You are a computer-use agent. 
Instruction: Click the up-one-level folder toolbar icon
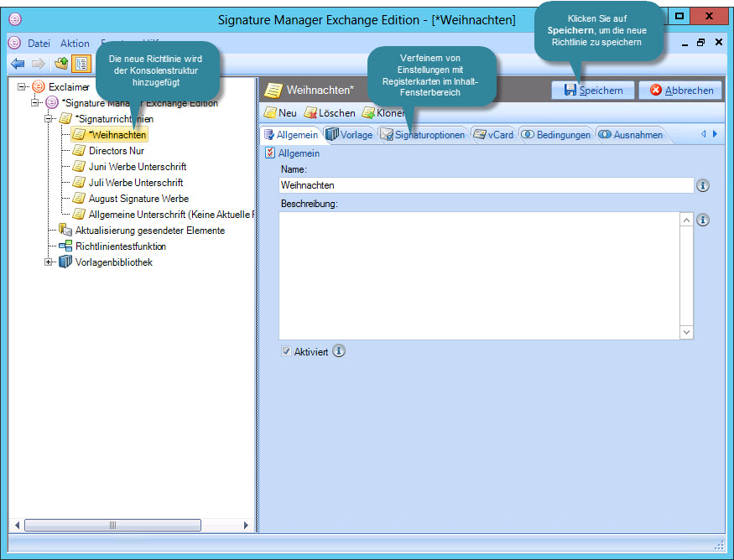61,64
